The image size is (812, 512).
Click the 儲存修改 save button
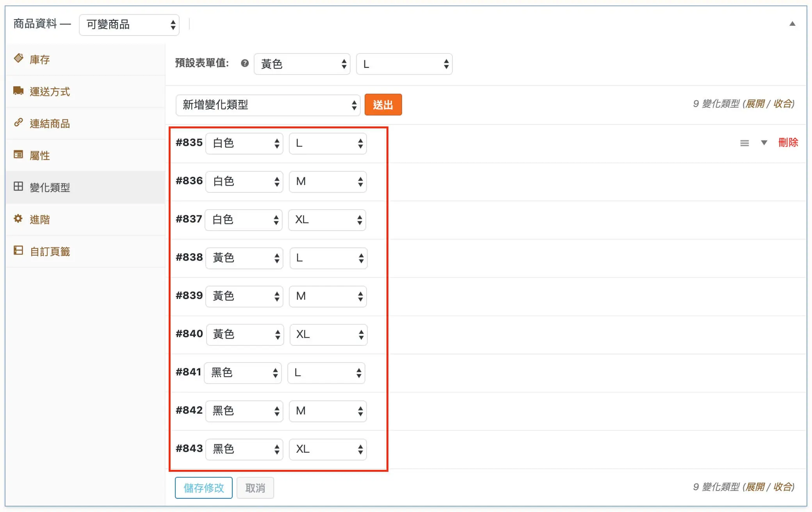tap(204, 488)
